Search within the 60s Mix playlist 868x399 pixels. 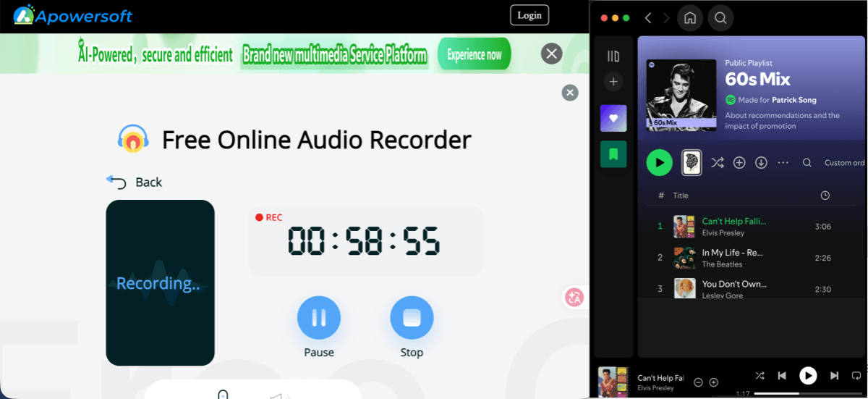click(807, 163)
